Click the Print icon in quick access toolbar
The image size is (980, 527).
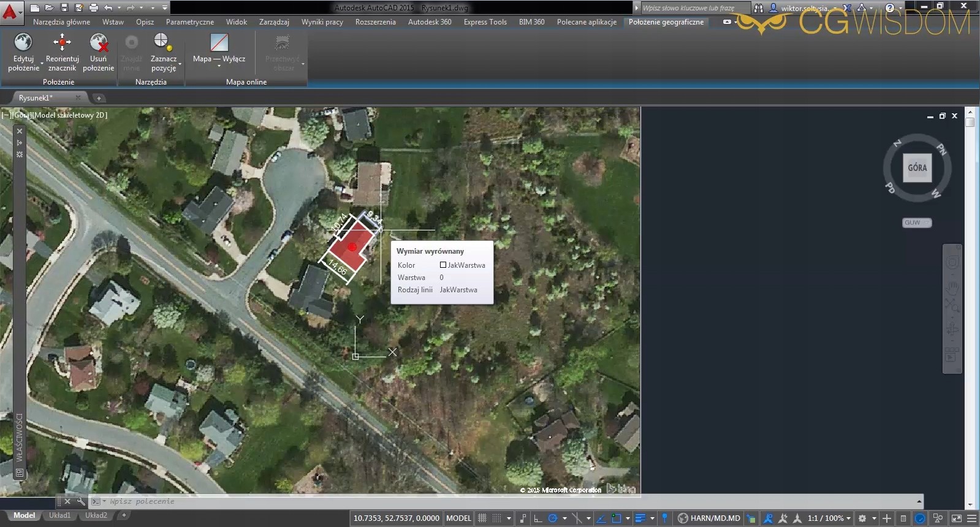pos(93,8)
